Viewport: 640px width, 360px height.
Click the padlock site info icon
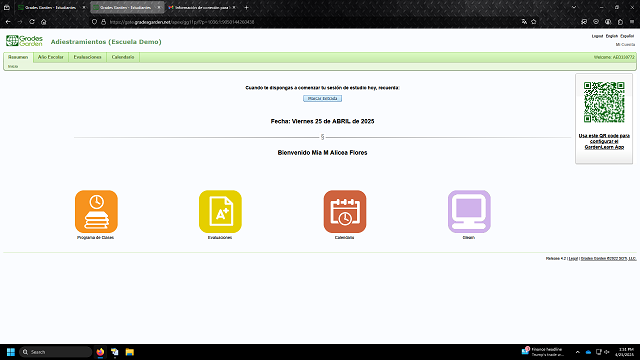pyautogui.click(x=103, y=22)
